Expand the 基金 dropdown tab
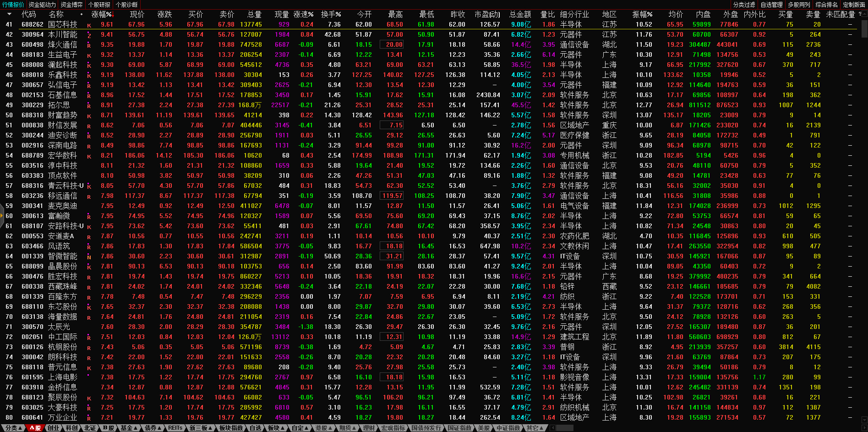 tap(129, 428)
